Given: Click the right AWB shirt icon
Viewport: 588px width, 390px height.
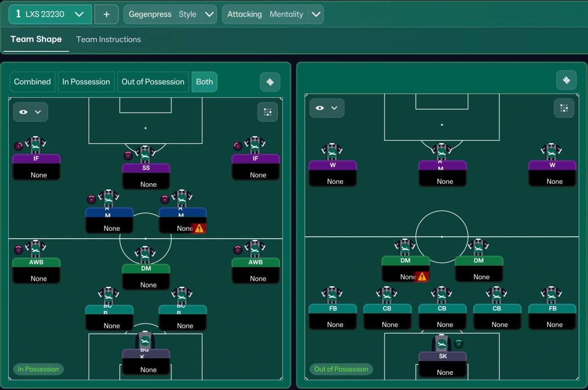Looking at the screenshot, I should (x=254, y=249).
